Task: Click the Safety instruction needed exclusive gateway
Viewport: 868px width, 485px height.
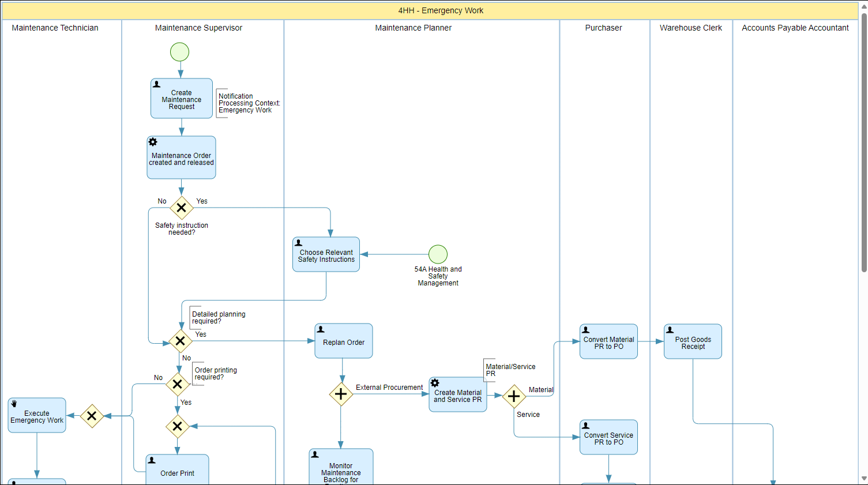Action: pos(182,208)
